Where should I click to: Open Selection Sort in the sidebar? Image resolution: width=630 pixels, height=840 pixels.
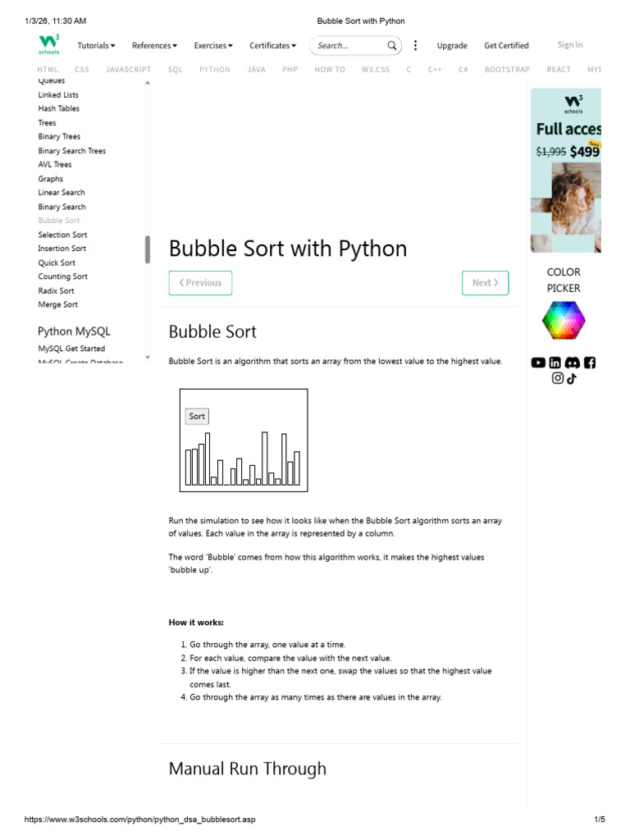(x=62, y=235)
